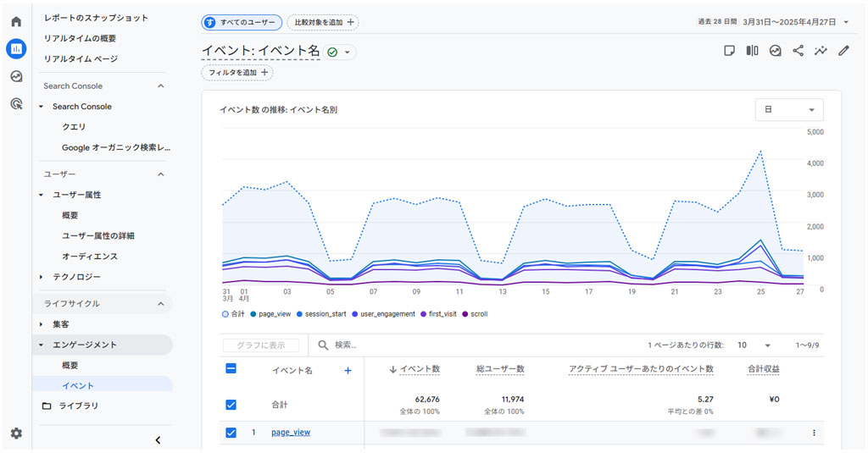
Task: Open the rows per page dropdown
Action: point(754,345)
